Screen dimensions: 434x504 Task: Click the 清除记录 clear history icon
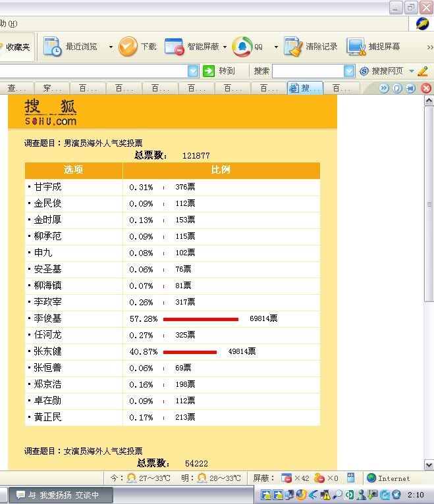(293, 47)
